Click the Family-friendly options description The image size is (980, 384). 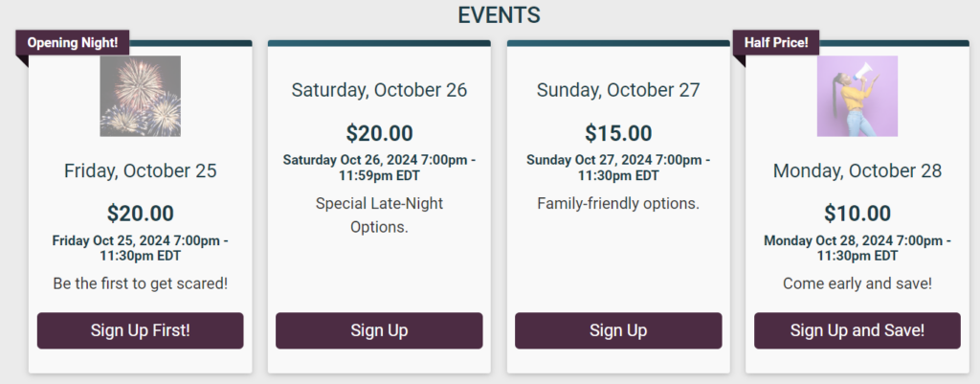coord(618,203)
